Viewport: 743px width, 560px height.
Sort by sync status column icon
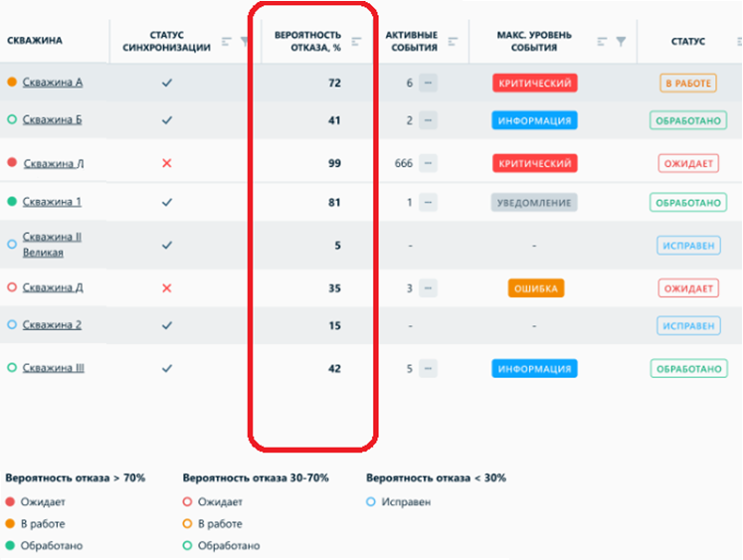[x=227, y=42]
